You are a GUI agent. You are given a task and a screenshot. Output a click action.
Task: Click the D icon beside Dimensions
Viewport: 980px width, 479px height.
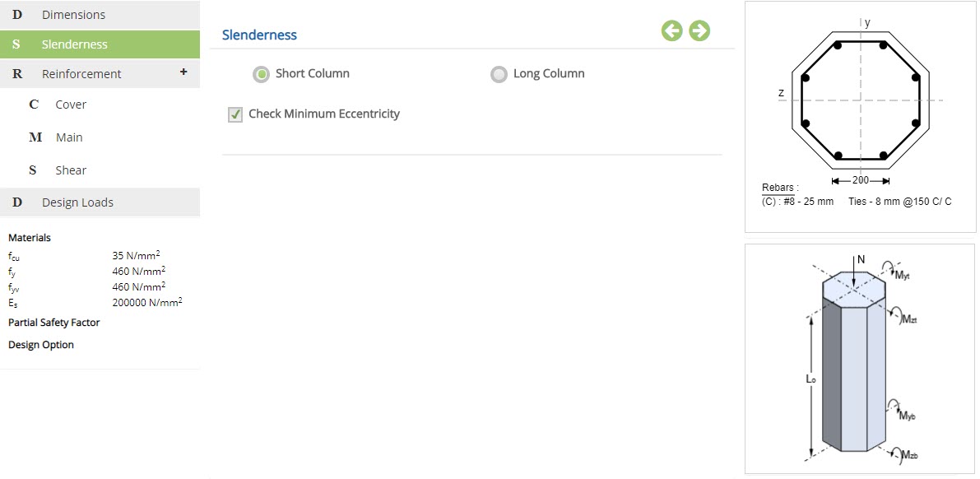(17, 14)
